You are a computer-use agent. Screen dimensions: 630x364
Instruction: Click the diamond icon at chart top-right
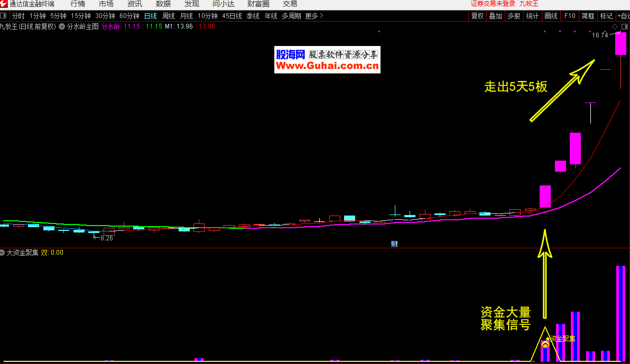615,26
